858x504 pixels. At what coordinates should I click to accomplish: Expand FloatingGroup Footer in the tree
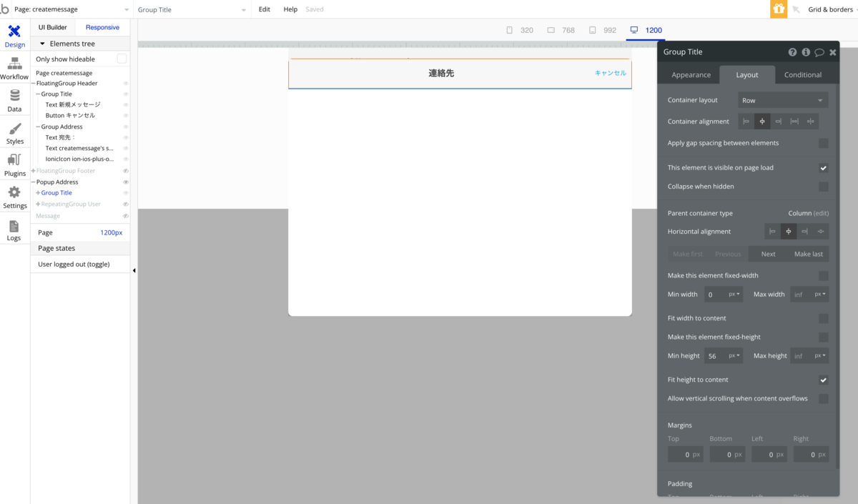pyautogui.click(x=34, y=171)
